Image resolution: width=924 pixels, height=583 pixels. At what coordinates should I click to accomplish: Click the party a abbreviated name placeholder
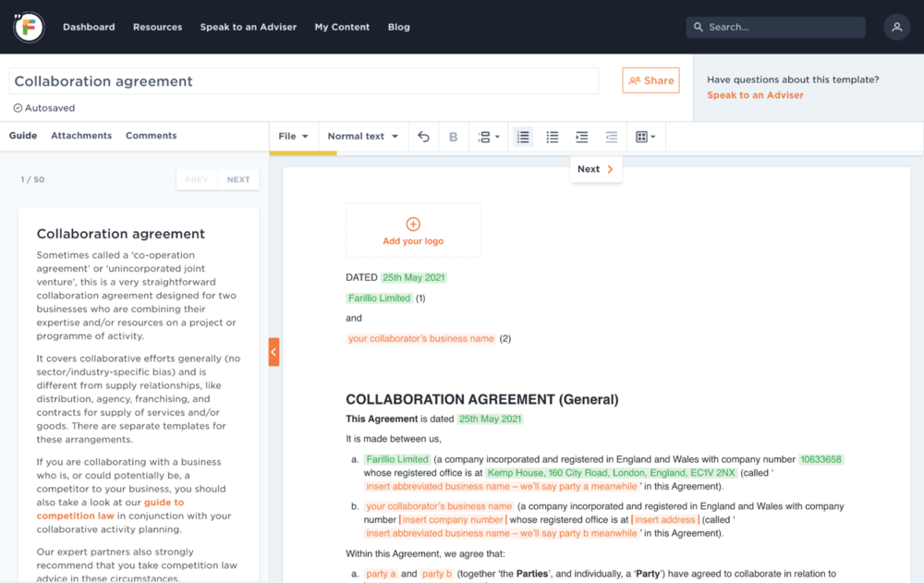point(502,486)
